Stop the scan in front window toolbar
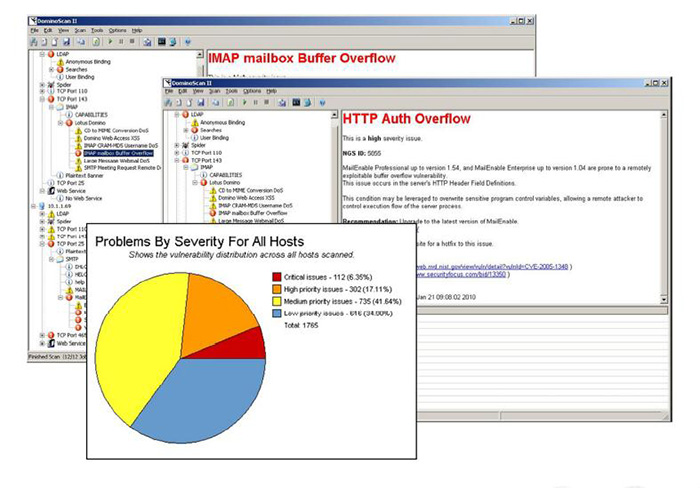 [266, 102]
